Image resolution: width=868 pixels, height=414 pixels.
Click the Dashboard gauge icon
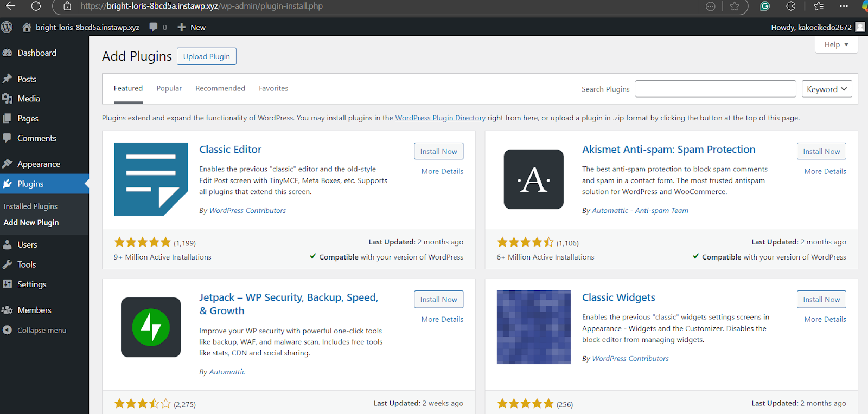coord(8,53)
